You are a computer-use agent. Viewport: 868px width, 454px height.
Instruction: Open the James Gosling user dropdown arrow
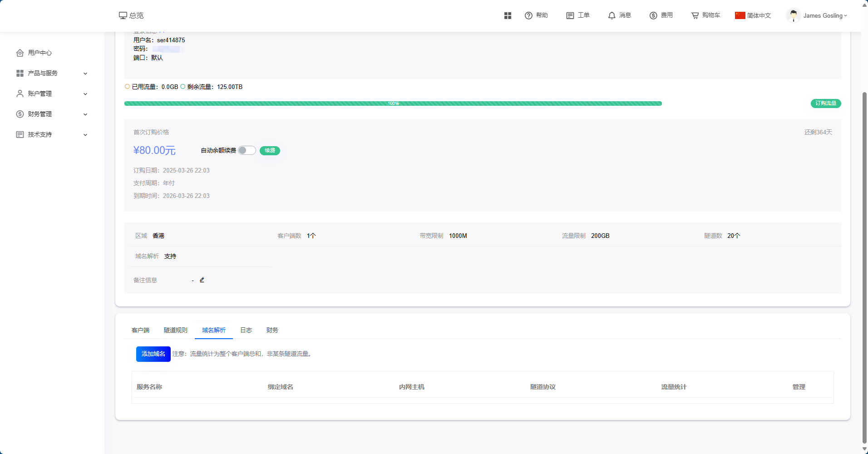click(845, 15)
